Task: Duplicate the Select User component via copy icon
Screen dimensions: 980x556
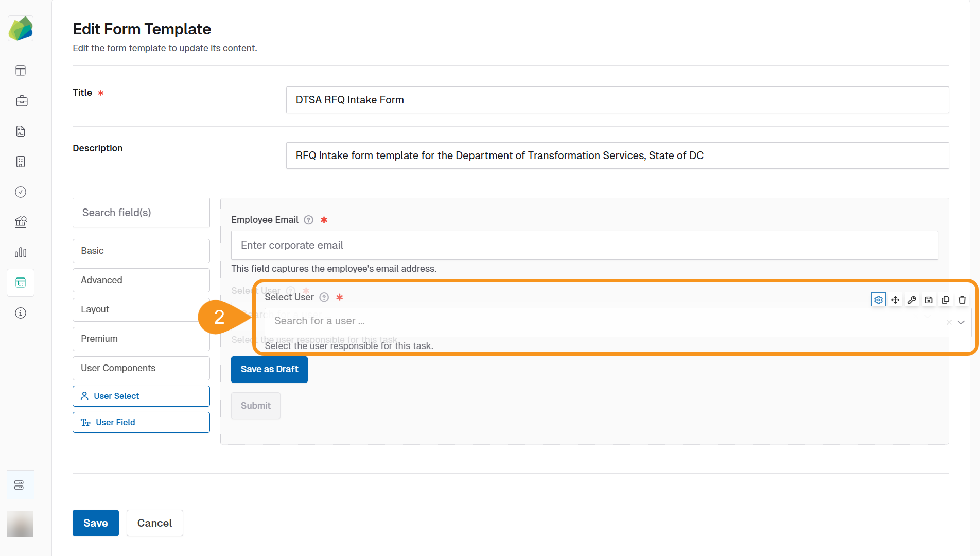Action: click(946, 299)
